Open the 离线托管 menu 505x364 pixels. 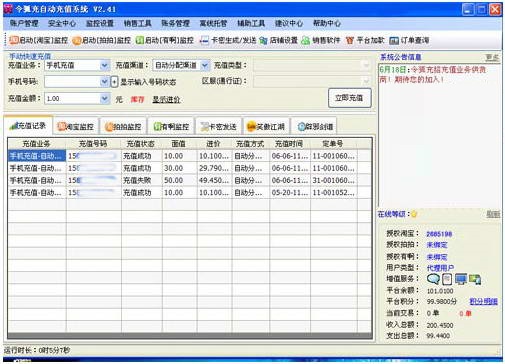pos(213,23)
